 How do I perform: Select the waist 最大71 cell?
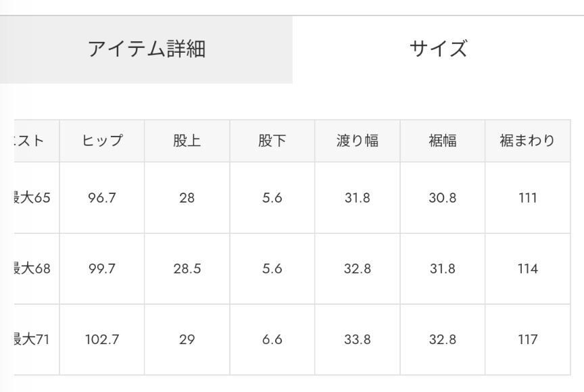[x=33, y=340]
